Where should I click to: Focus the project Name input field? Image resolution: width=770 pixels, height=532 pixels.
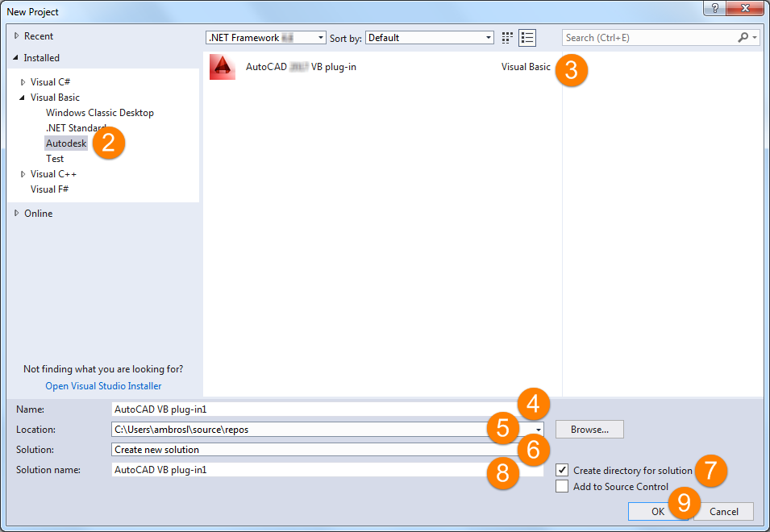pyautogui.click(x=327, y=409)
